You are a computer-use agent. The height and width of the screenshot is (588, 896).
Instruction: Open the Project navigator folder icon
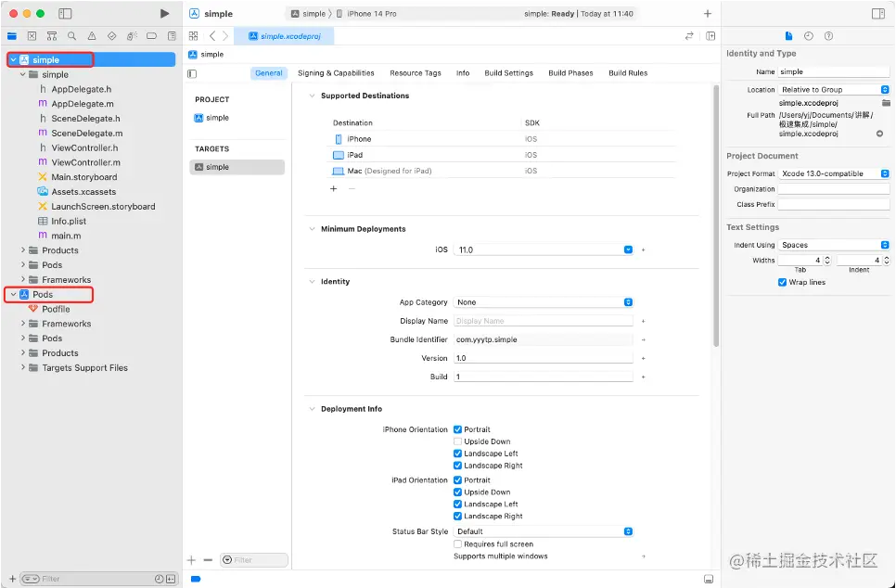click(x=12, y=36)
